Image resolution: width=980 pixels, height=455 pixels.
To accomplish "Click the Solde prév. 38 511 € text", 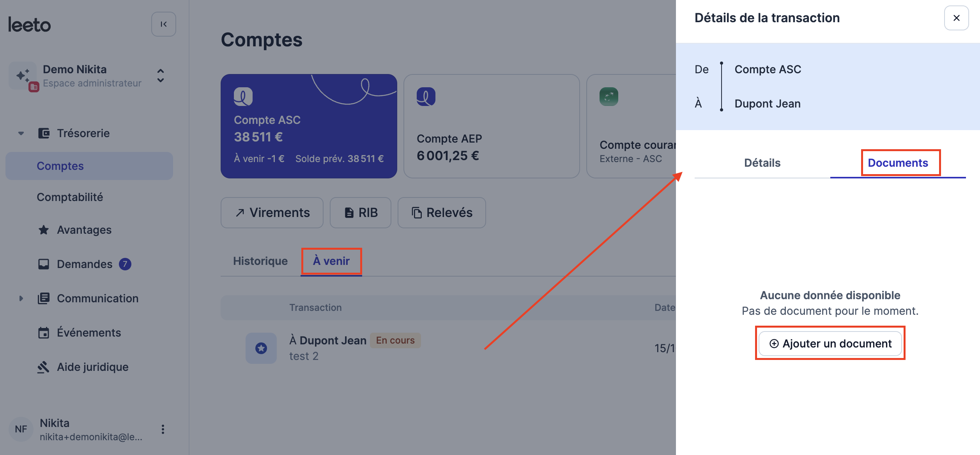I will point(340,159).
